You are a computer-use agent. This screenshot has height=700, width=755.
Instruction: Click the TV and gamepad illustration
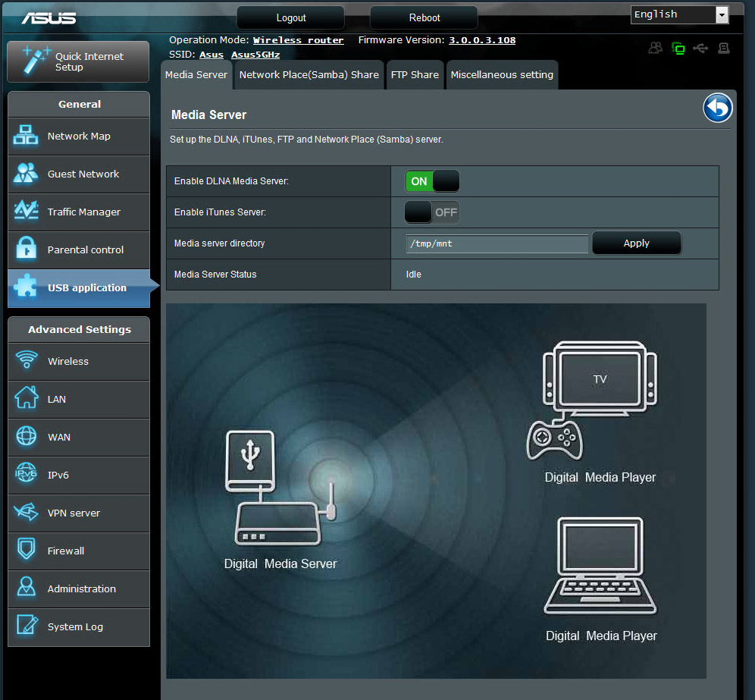tap(593, 400)
